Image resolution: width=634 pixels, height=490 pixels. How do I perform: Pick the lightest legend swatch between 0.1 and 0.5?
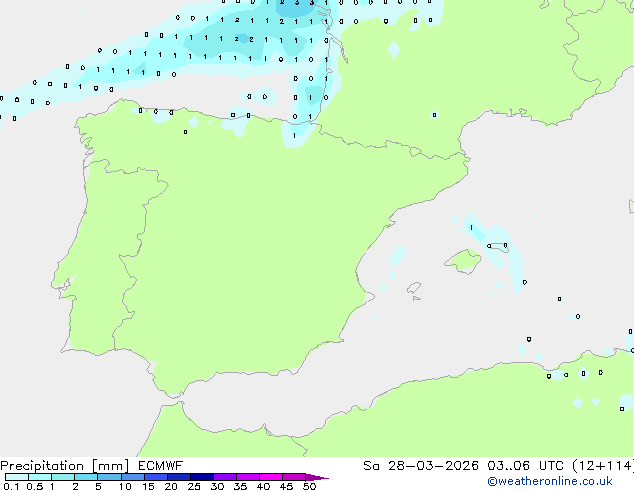click(17, 477)
